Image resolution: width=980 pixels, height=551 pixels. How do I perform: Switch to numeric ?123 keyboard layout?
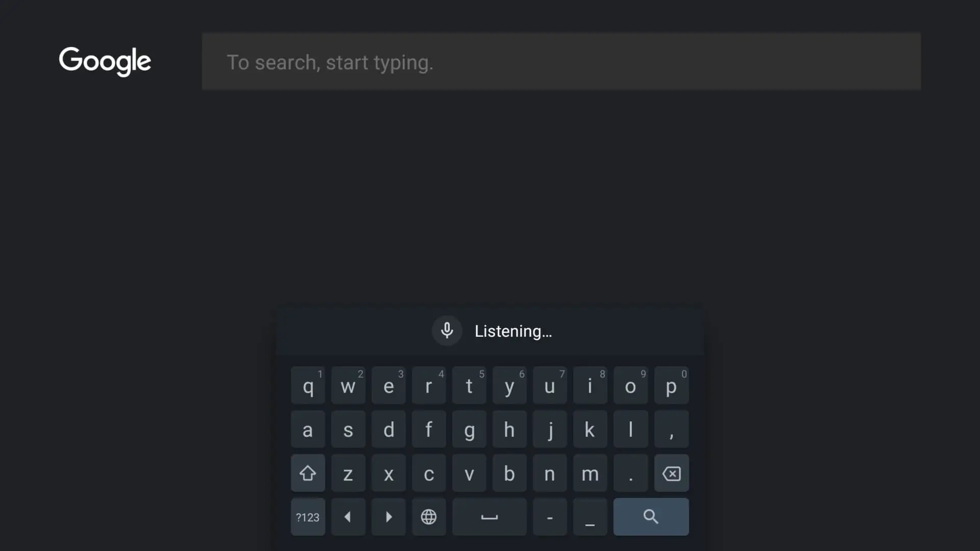(308, 517)
